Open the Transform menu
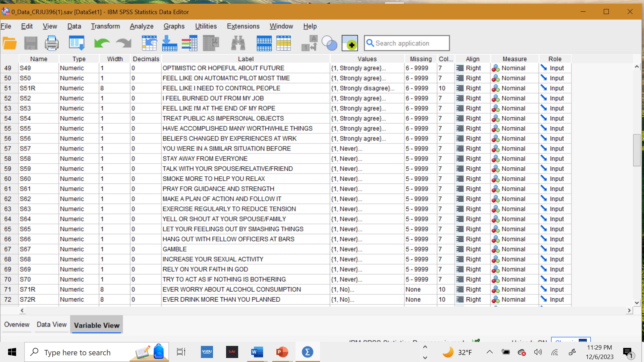The height and width of the screenshot is (362, 644). click(105, 26)
